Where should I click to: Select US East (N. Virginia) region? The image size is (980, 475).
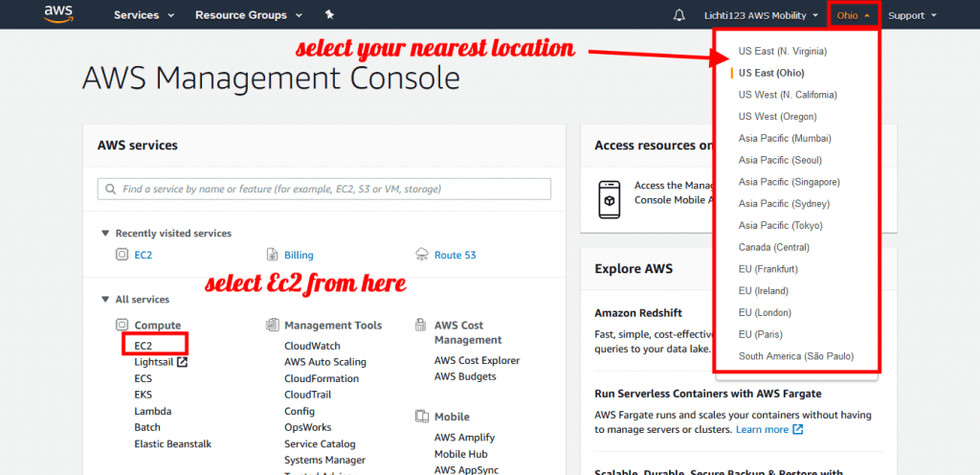click(x=783, y=51)
